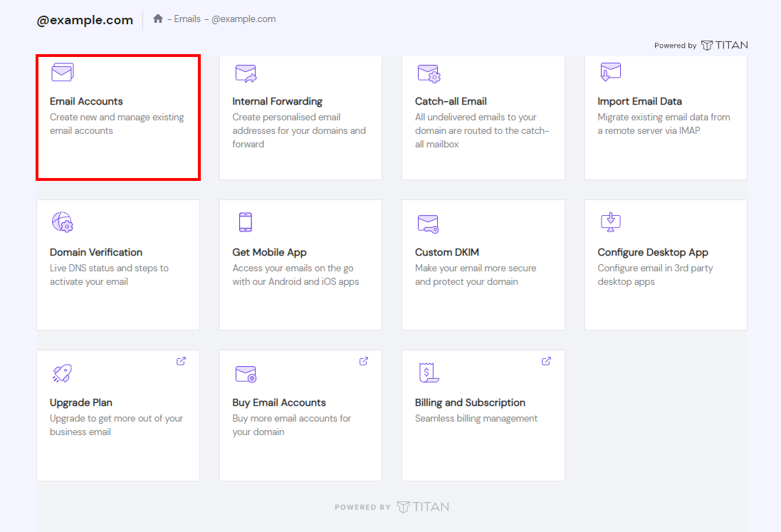Viewport: 781px width, 532px height.
Task: Click the Configure Desktop App monitor icon
Action: coord(611,222)
